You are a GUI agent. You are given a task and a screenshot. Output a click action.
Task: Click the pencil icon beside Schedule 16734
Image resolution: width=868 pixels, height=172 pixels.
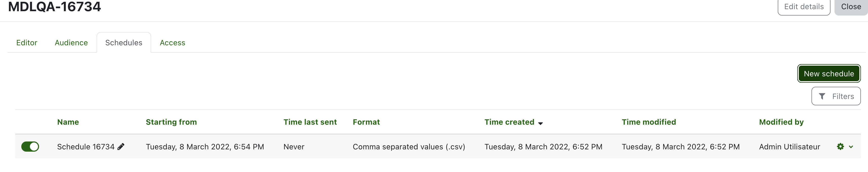121,146
